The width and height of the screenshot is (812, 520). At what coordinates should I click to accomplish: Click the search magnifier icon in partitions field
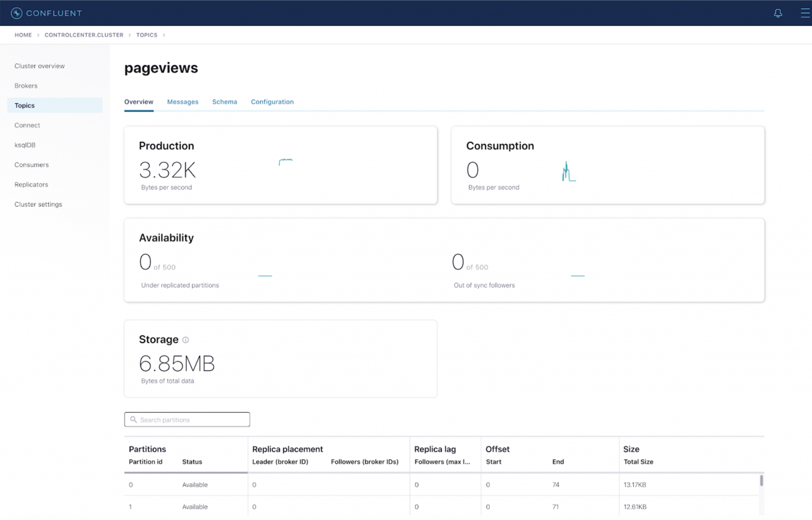[x=134, y=419]
